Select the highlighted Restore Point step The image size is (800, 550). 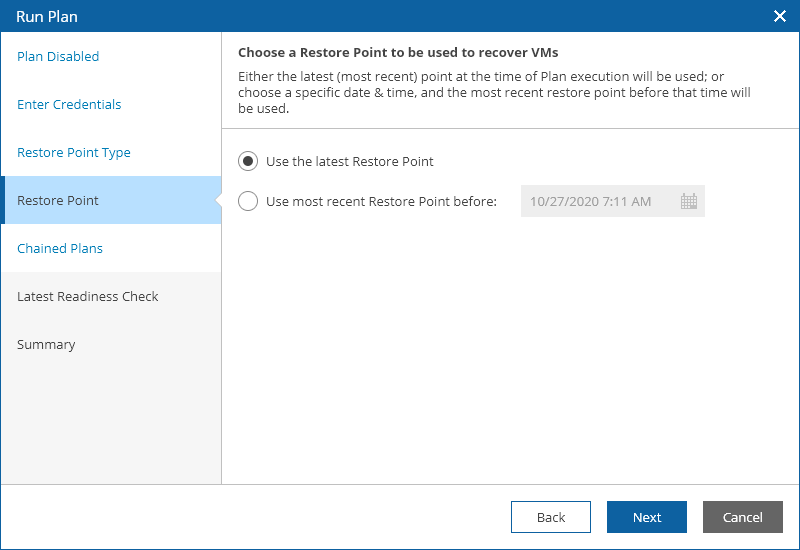pyautogui.click(x=58, y=201)
